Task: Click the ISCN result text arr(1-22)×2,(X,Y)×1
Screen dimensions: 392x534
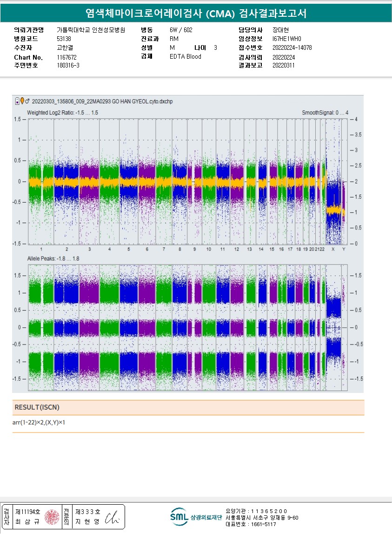Action: pos(39,423)
